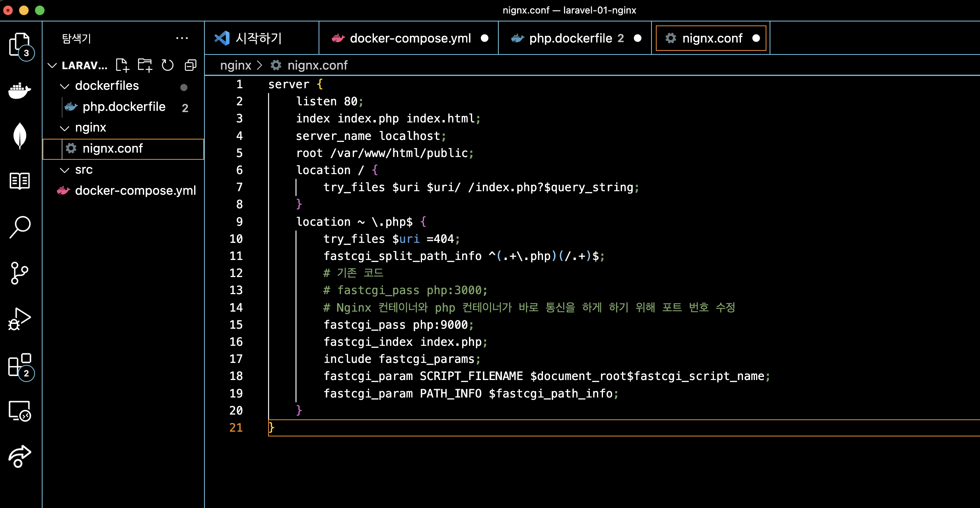This screenshot has width=980, height=508.
Task: Switch to the php.dockerfile tab
Action: [570, 38]
